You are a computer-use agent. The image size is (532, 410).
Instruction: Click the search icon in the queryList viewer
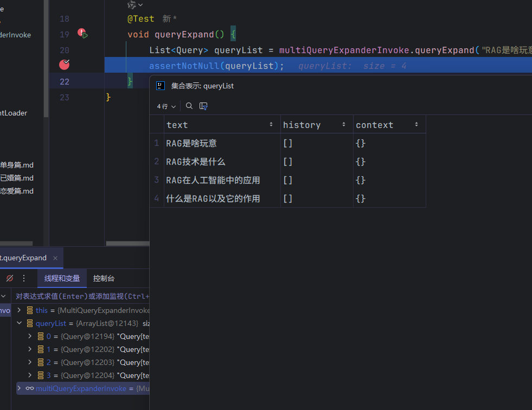point(189,106)
